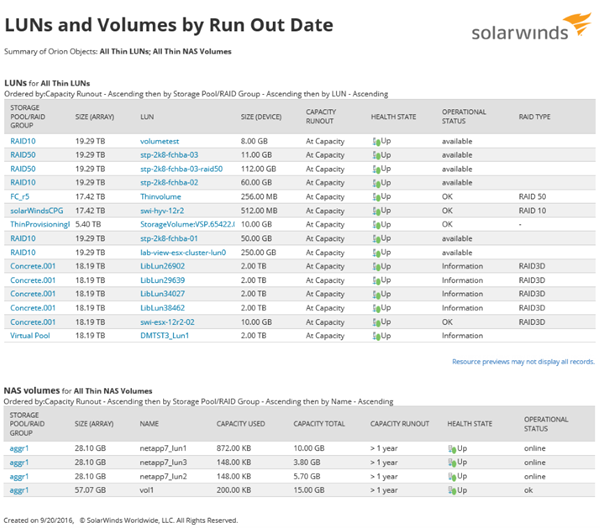The image size is (600, 529).
Task: Click the Up health icon for DMTST3_Lun1
Action: pyautogui.click(x=376, y=337)
